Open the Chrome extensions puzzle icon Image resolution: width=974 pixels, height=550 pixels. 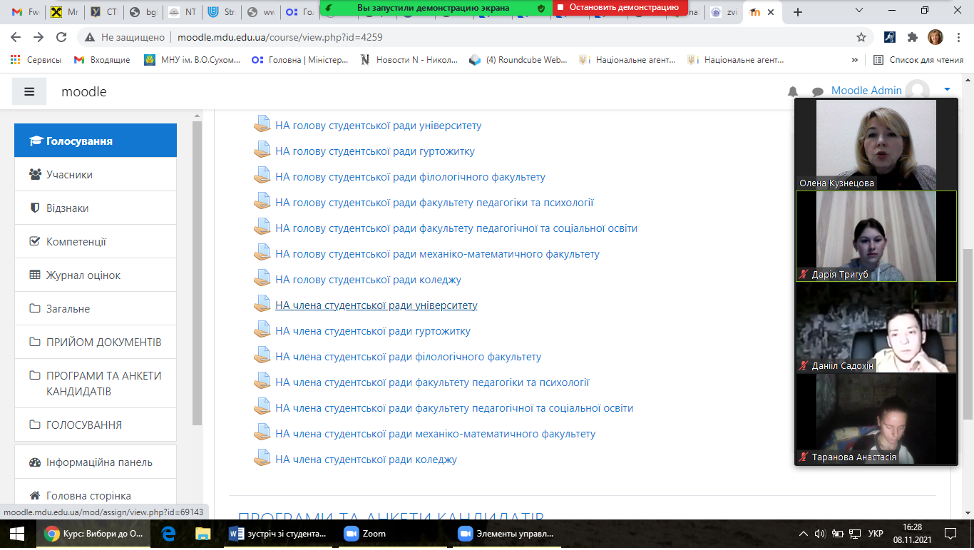912,37
